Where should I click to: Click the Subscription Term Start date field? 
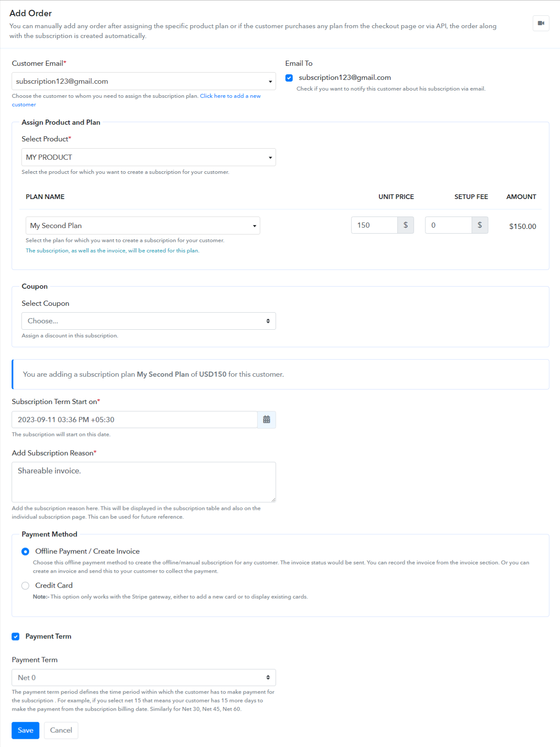[x=135, y=419]
